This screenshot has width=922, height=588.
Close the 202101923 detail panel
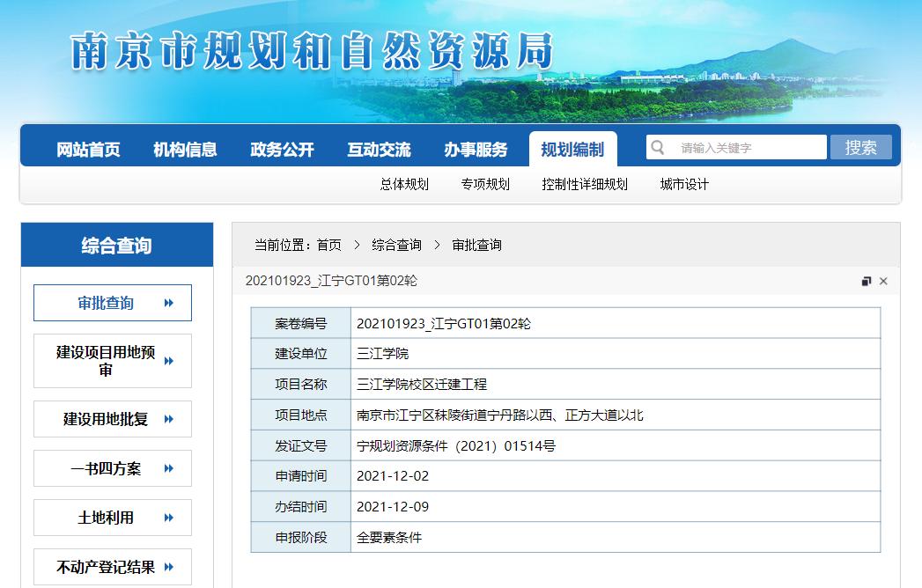pyautogui.click(x=883, y=281)
